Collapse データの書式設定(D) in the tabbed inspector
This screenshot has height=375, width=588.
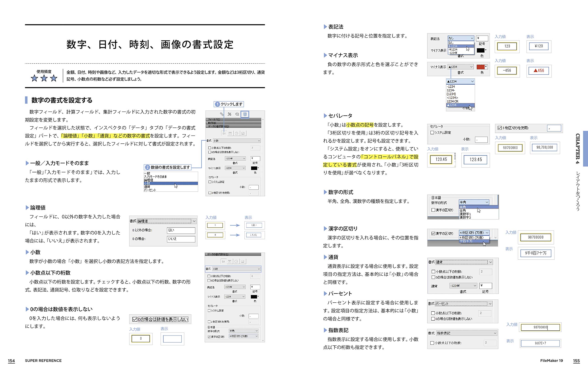[234, 126]
